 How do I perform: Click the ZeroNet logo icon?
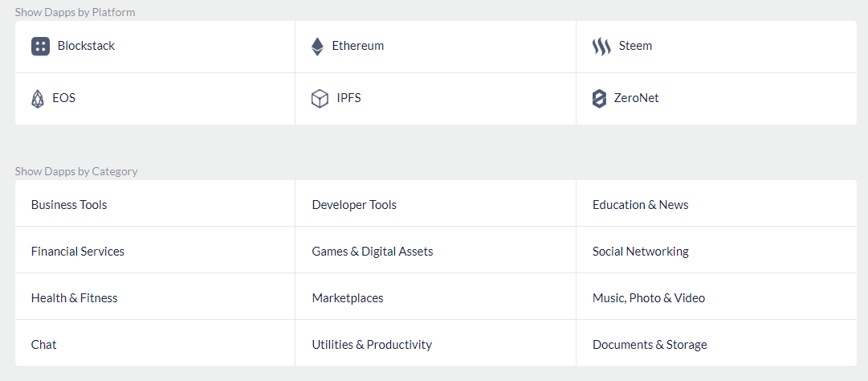[x=599, y=99]
